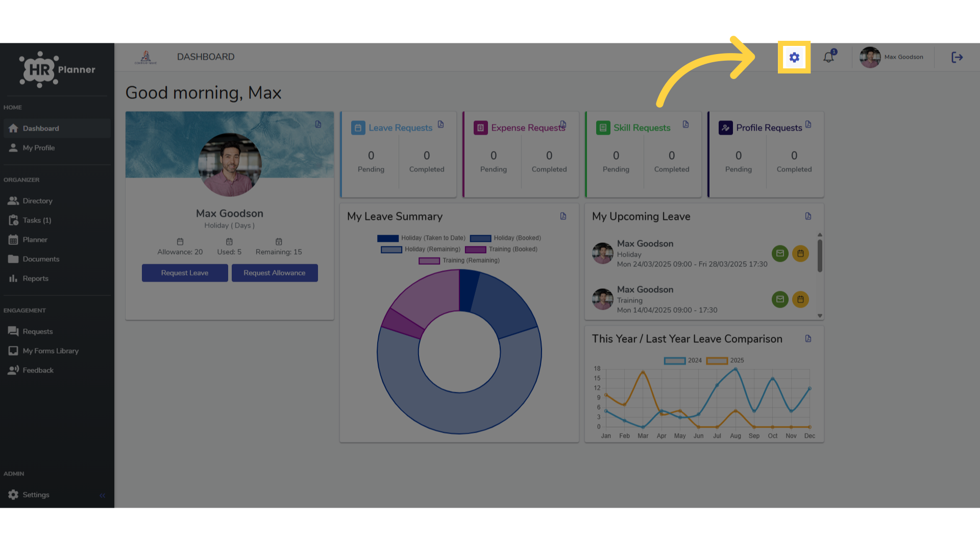Click Request Allowance button
Viewport: 980px width, 551px height.
coord(275,273)
